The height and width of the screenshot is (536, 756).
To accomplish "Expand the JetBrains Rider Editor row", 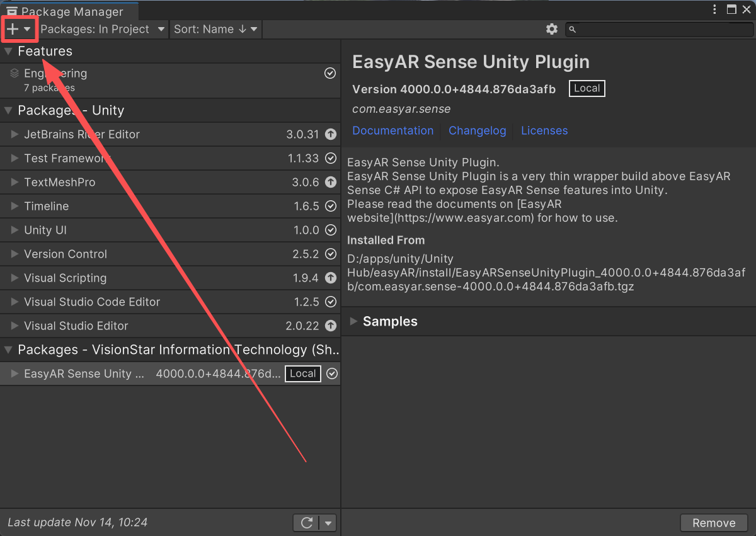I will coord(14,134).
